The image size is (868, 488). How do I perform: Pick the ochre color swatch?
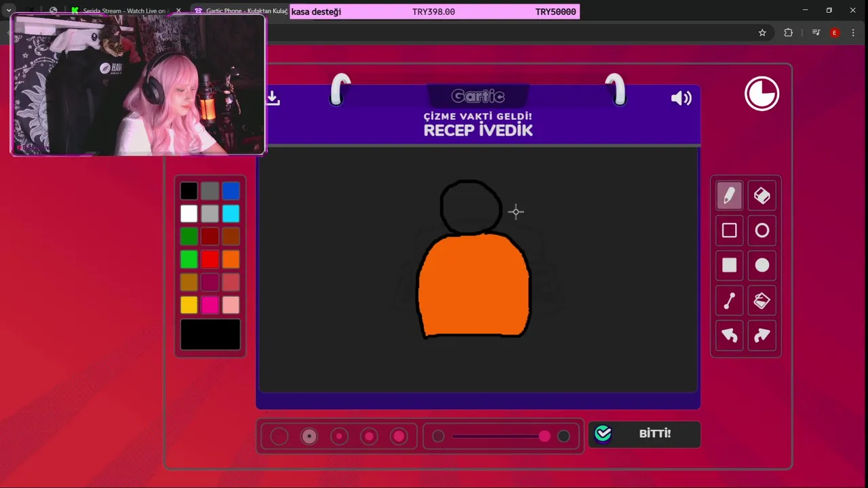[x=189, y=282]
